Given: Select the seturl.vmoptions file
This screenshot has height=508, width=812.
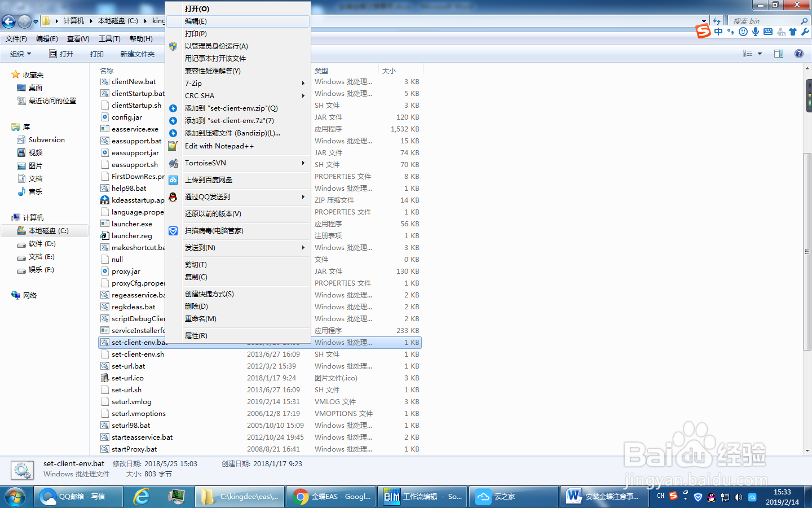Looking at the screenshot, I should click(139, 413).
